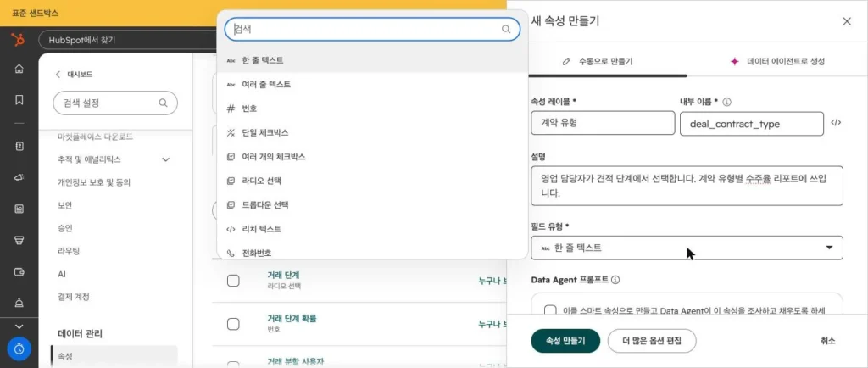Enable the smart property Data Agent checkbox
This screenshot has height=368, width=868.
point(550,311)
